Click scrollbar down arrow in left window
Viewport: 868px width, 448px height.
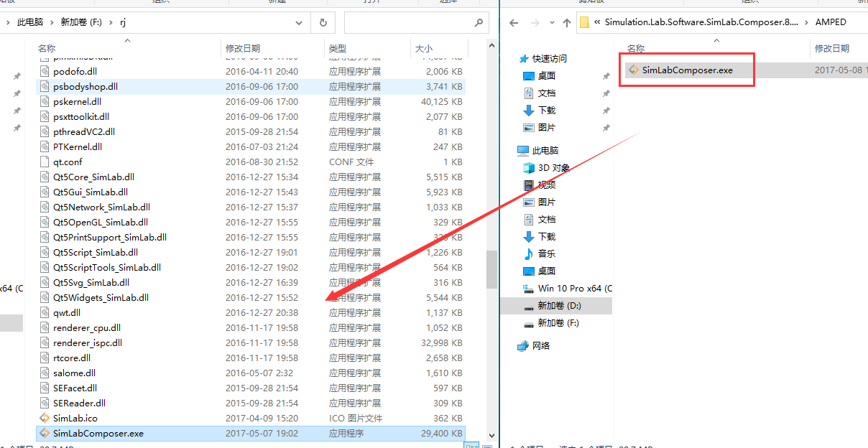[x=491, y=435]
